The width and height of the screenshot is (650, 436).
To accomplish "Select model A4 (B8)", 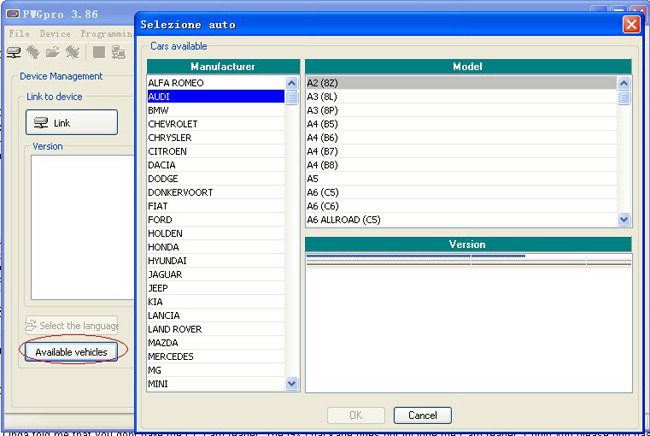I will click(x=461, y=165).
